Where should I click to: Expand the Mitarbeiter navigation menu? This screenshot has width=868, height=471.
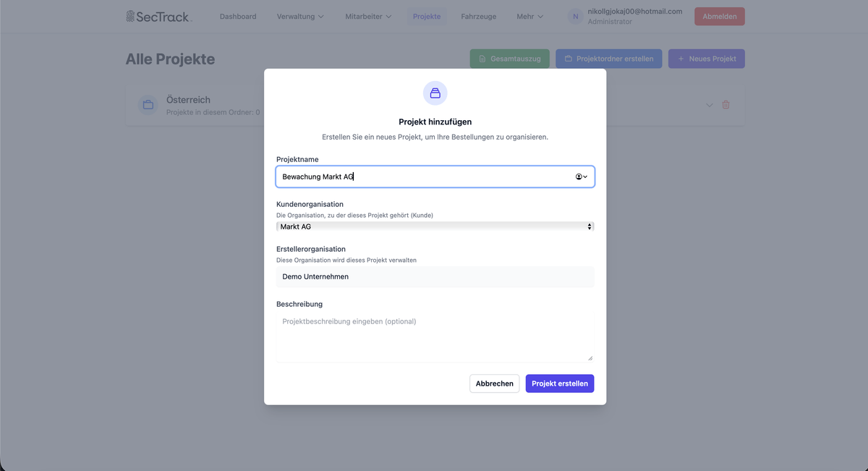pyautogui.click(x=368, y=17)
